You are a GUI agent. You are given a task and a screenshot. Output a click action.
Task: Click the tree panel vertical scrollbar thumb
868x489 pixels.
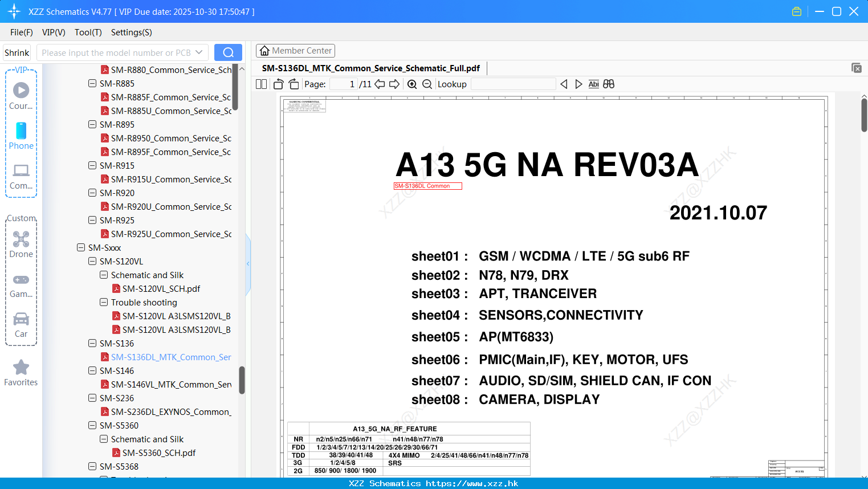click(242, 380)
